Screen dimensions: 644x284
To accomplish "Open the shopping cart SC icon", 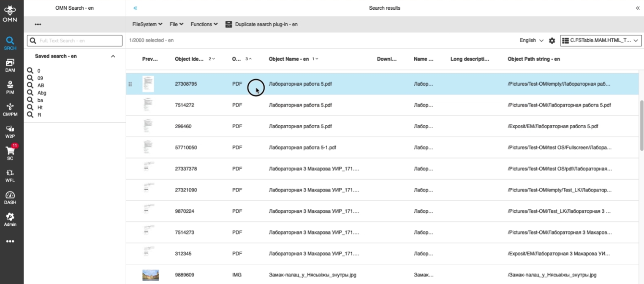I will click(x=10, y=153).
